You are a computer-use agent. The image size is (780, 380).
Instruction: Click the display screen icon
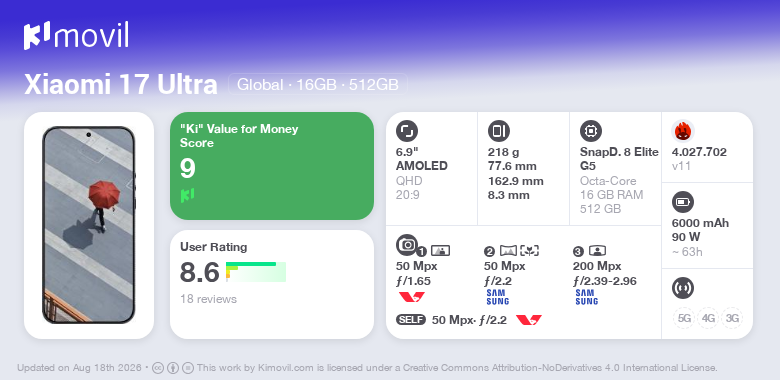click(407, 131)
